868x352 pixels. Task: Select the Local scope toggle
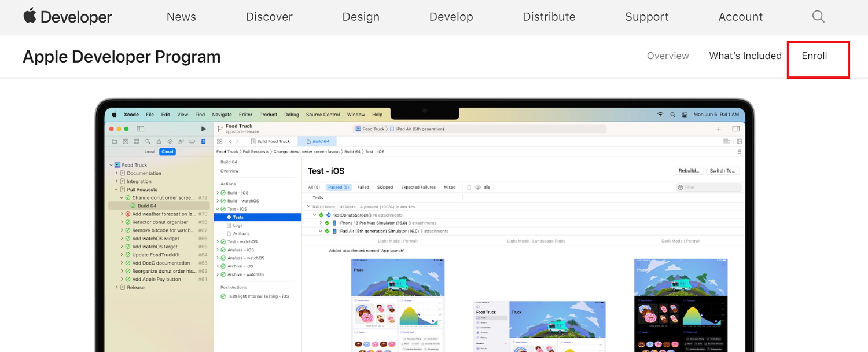point(150,152)
